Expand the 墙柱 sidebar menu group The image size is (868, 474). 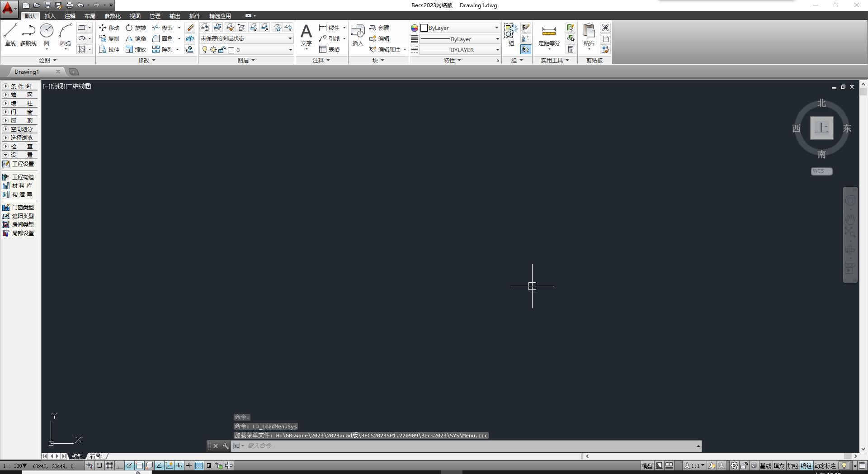[20, 104]
